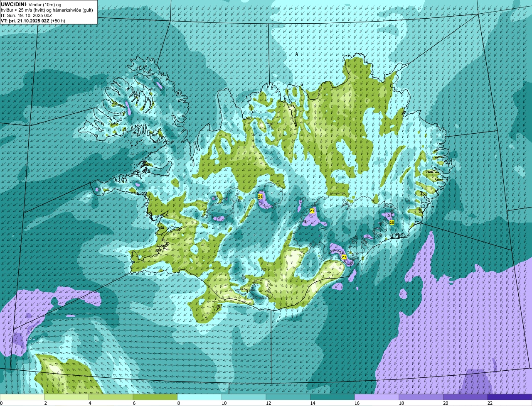
Task: Select the 20–22 m/s violet legend swatch
Action: pos(465,397)
